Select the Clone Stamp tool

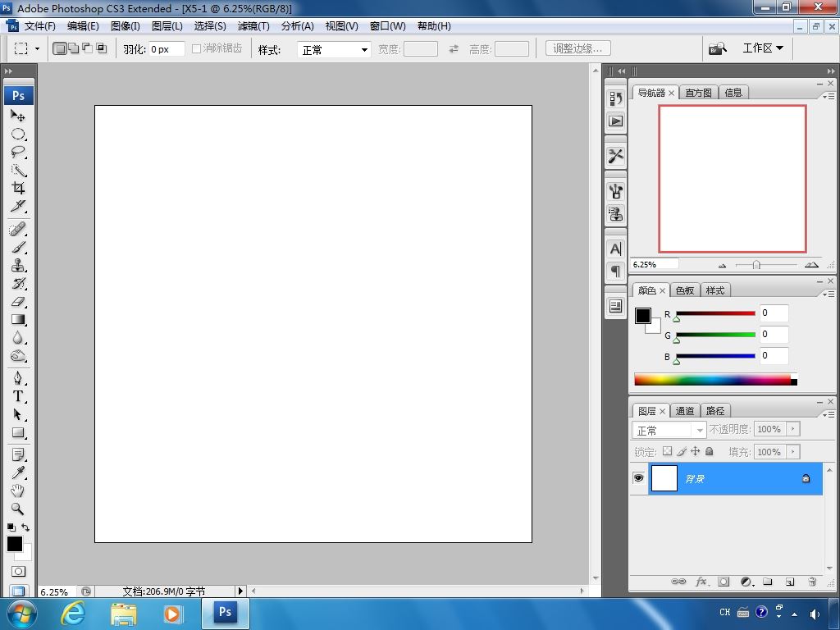tap(18, 266)
